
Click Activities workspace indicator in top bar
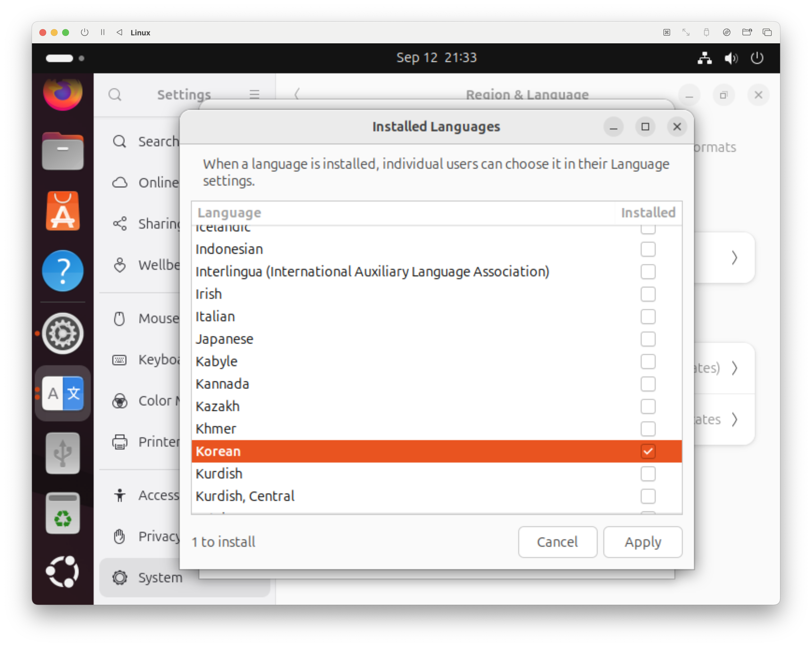65,58
